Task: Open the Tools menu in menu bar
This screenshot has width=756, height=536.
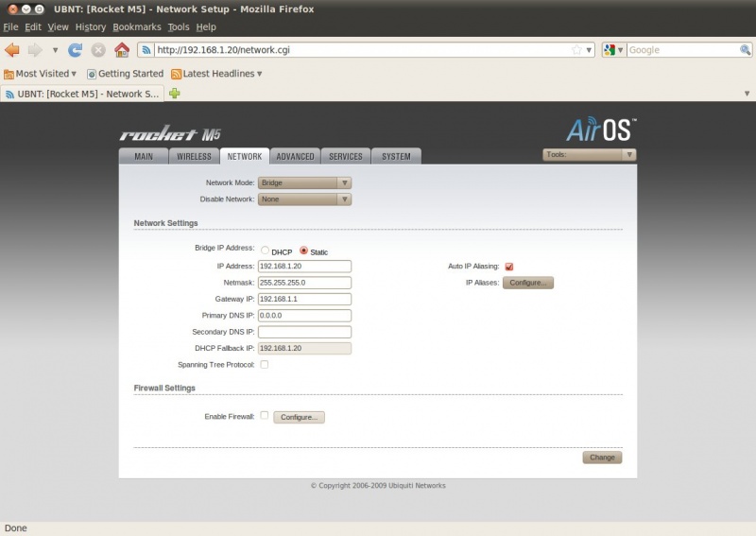Action: (x=179, y=27)
